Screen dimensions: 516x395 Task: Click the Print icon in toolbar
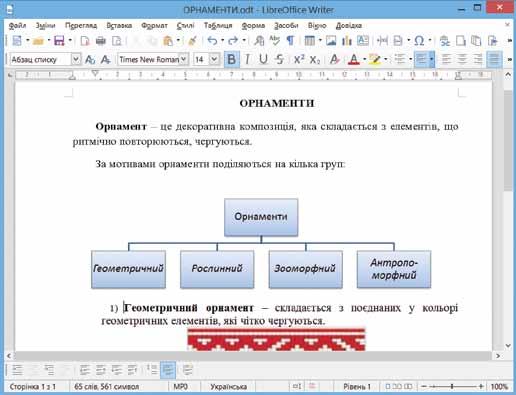(101, 41)
